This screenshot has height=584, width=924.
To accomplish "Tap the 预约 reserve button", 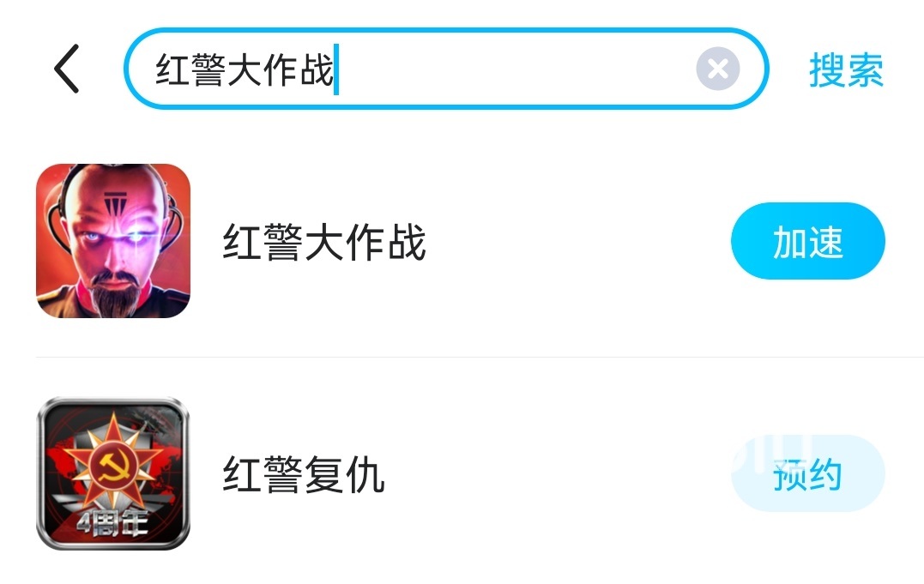I will click(808, 473).
